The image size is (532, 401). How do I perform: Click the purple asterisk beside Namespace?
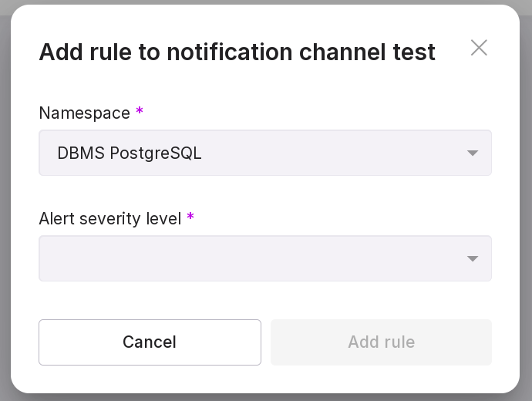coord(140,113)
